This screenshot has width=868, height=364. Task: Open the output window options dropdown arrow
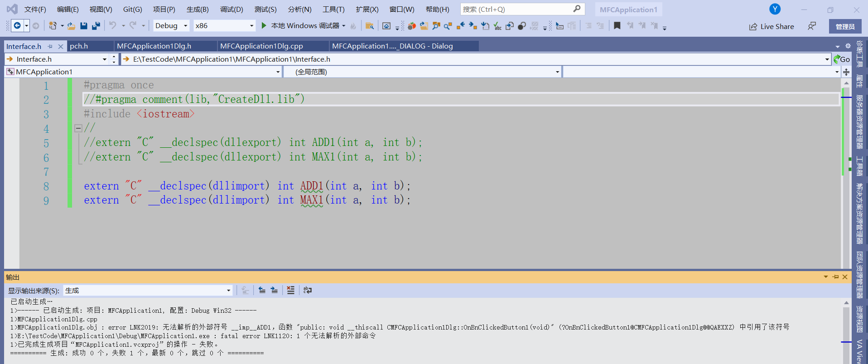[x=826, y=277]
